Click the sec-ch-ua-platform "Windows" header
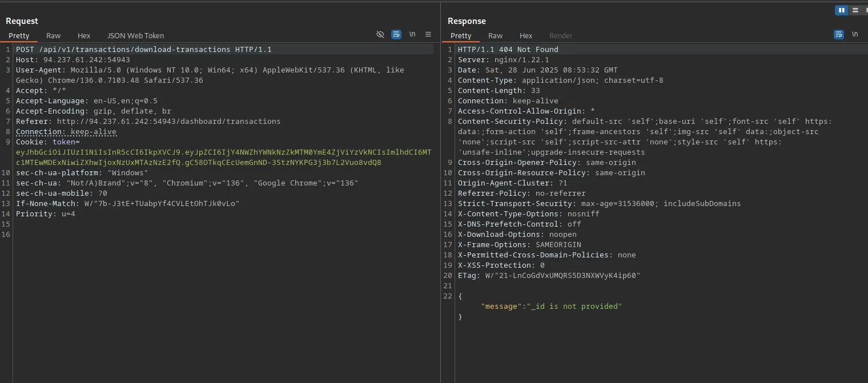The width and height of the screenshot is (868, 383). point(82,173)
